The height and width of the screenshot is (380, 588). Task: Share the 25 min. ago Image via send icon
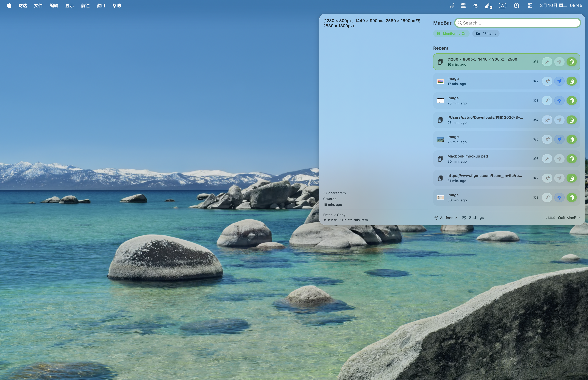[x=560, y=139]
